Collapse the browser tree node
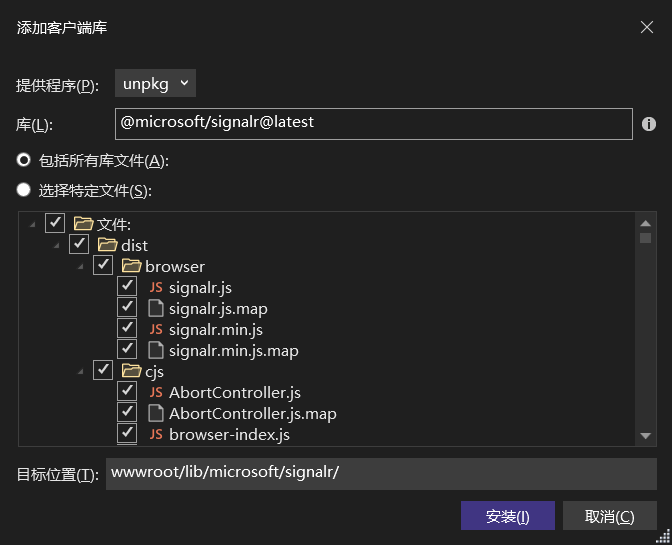The height and width of the screenshot is (545, 672). point(81,266)
